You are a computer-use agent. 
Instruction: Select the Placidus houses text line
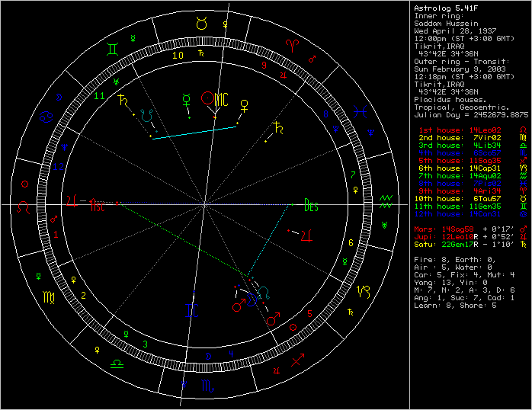449,99
